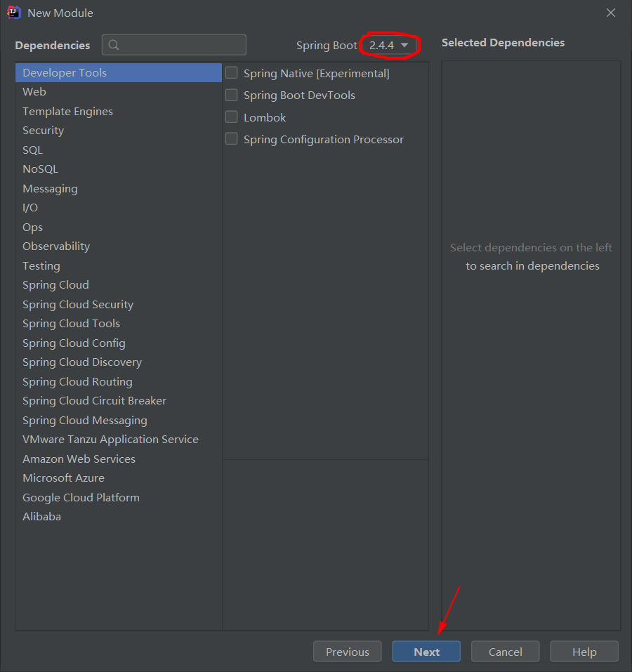Open the Microsoft Azure category
632x672 pixels.
(x=63, y=477)
